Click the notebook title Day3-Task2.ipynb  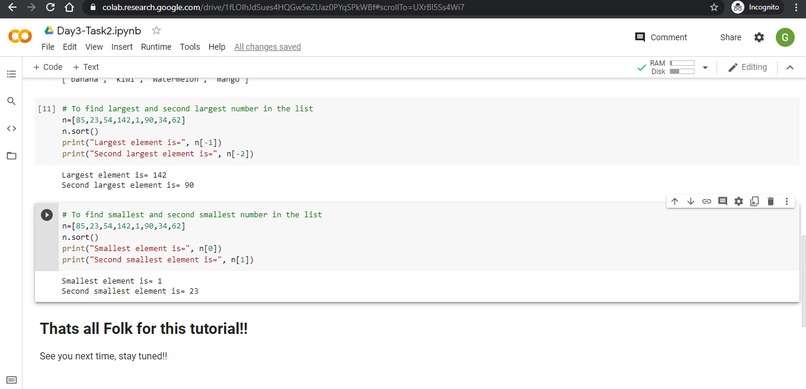coord(99,30)
